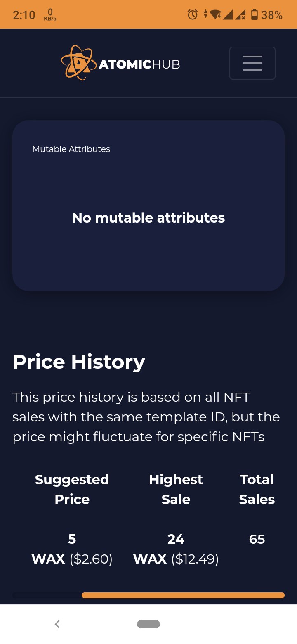297x644 pixels.
Task: Tap the home gesture pill
Action: [148, 624]
